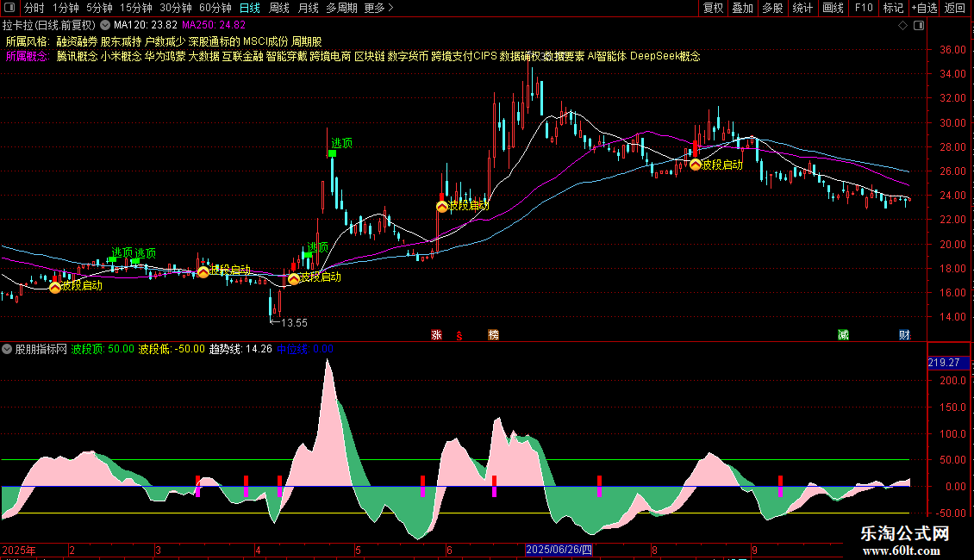This screenshot has height=560, width=974.
Task: Add stock via +自选 button
Action: point(924,8)
